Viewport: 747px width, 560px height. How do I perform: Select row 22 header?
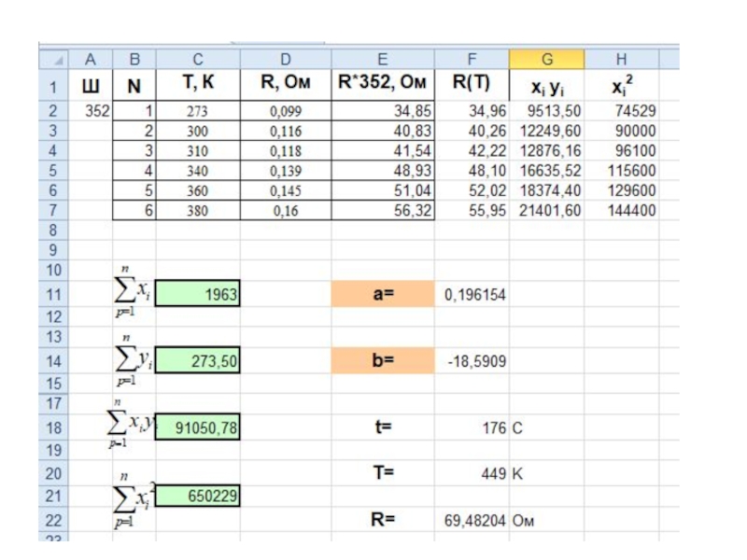point(55,521)
